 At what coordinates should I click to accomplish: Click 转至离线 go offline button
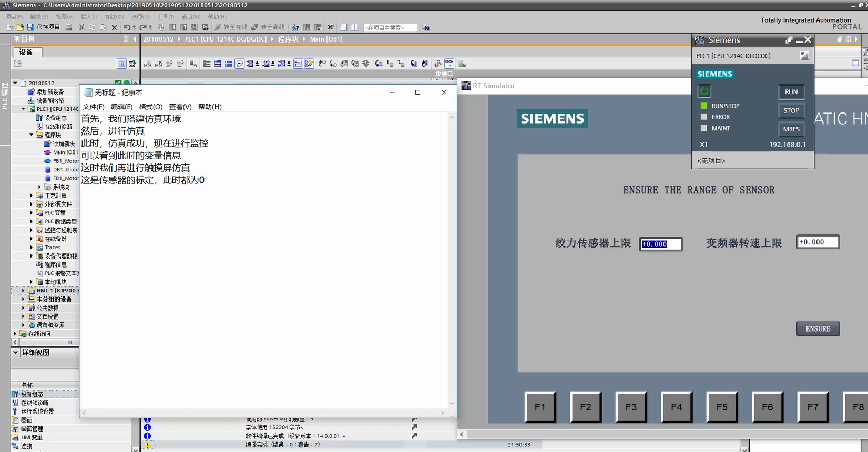pos(268,27)
